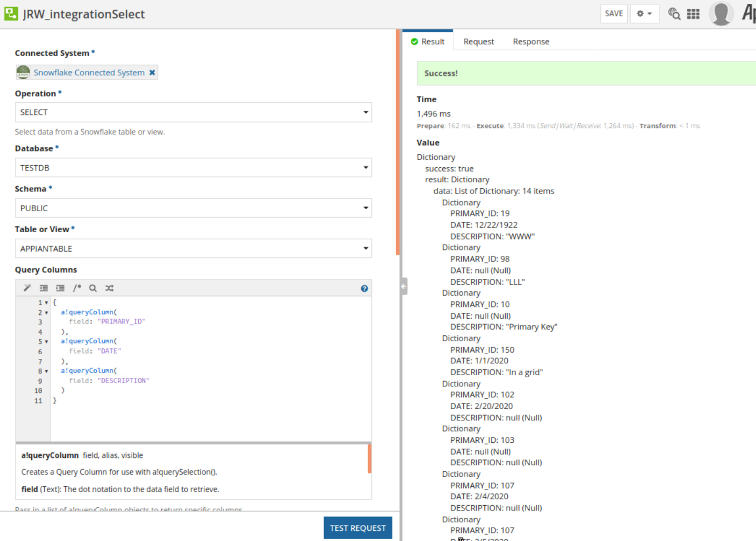The image size is (756, 541).
Task: Click the magic wand format icon
Action: point(27,288)
